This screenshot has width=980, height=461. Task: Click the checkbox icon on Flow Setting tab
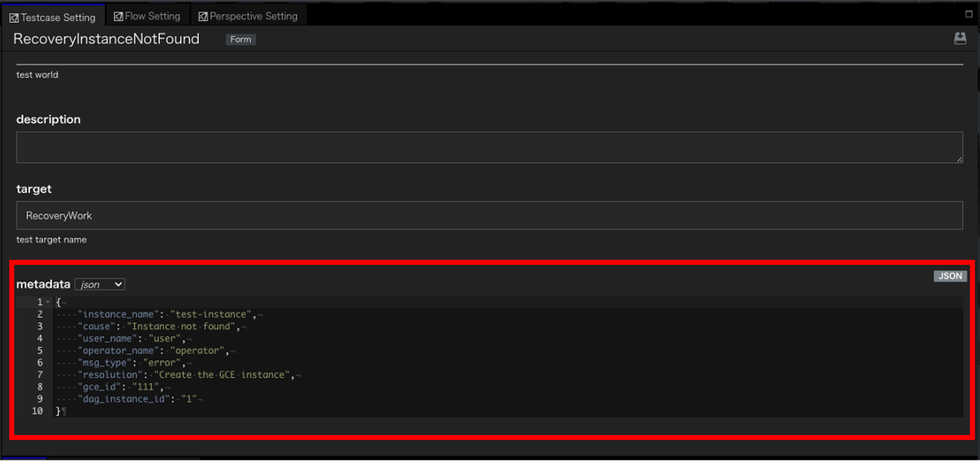[118, 17]
